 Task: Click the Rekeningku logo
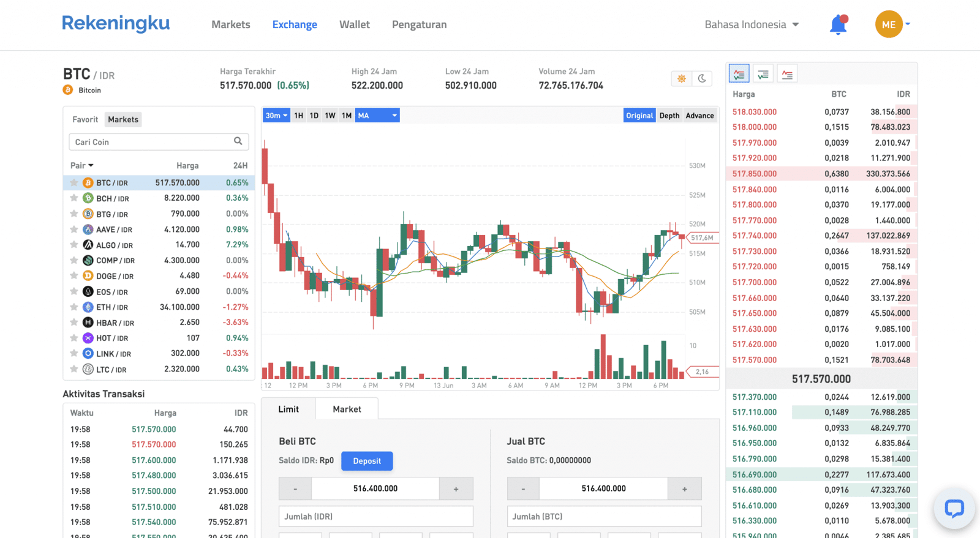coord(116,23)
